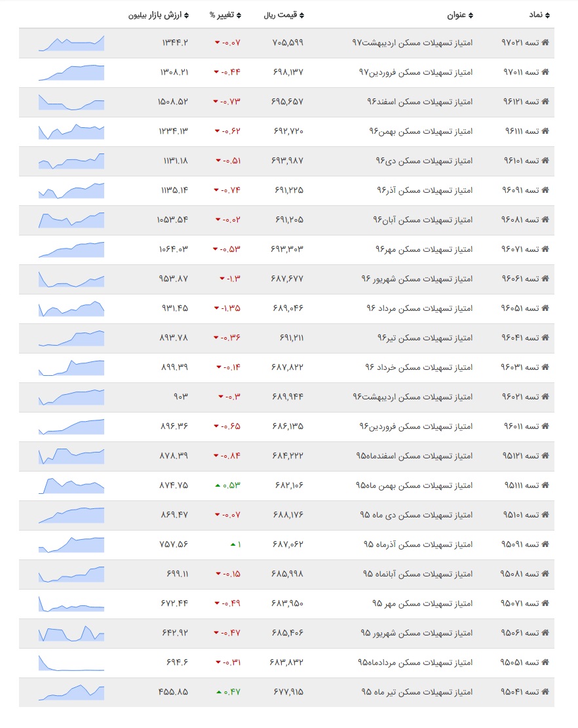Select price ۶۹۱,۲۱۱ in the تیر۹۶ row
The width and height of the screenshot is (578, 728).
tap(292, 338)
